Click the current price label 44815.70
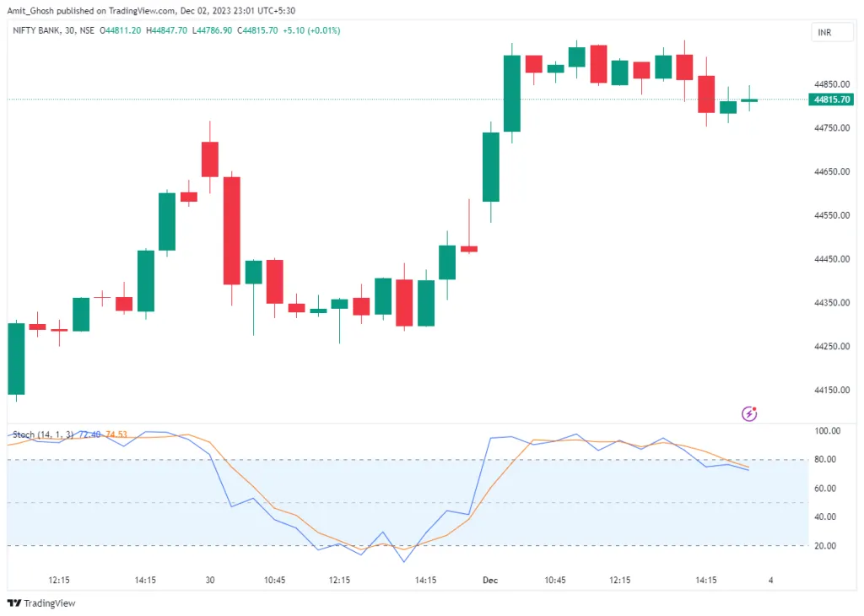Viewport: 864px width, 616px height. pos(830,100)
